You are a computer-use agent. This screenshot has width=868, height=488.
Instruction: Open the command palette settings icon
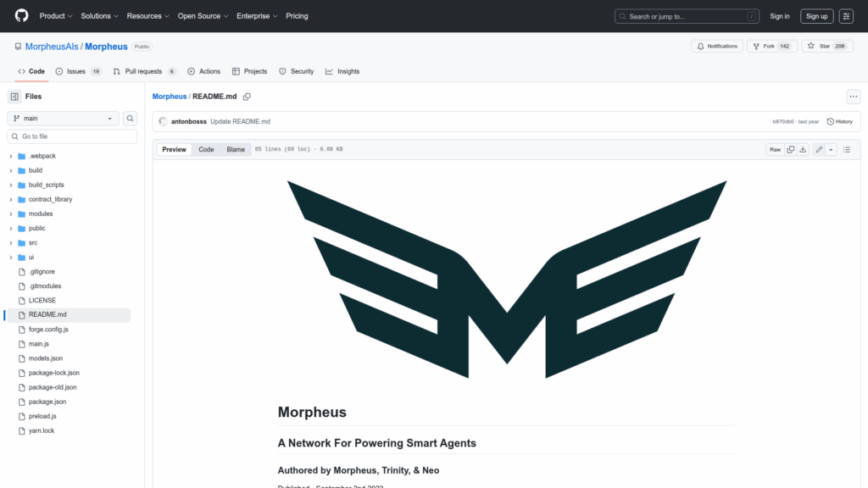coord(846,16)
